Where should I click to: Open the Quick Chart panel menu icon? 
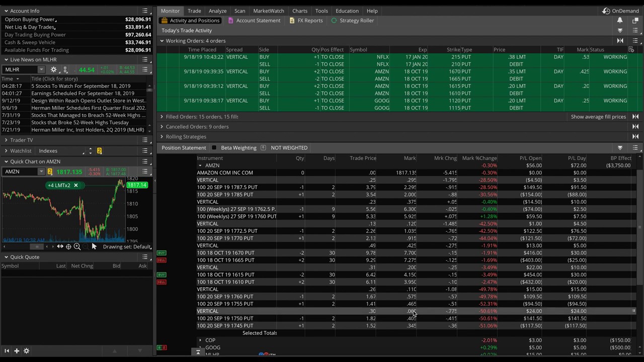(145, 161)
